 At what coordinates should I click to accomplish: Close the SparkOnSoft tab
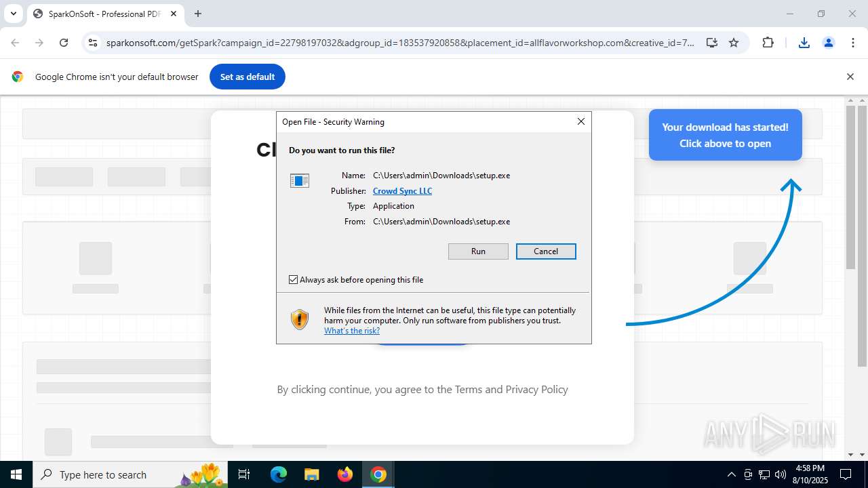[173, 14]
